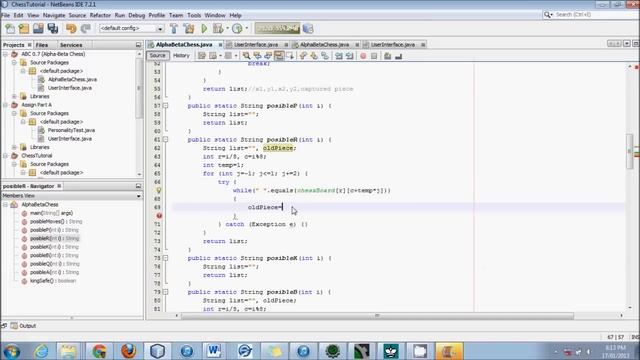
Task: Expand the Libraries node under ABC 0.7
Action: click(x=14, y=96)
